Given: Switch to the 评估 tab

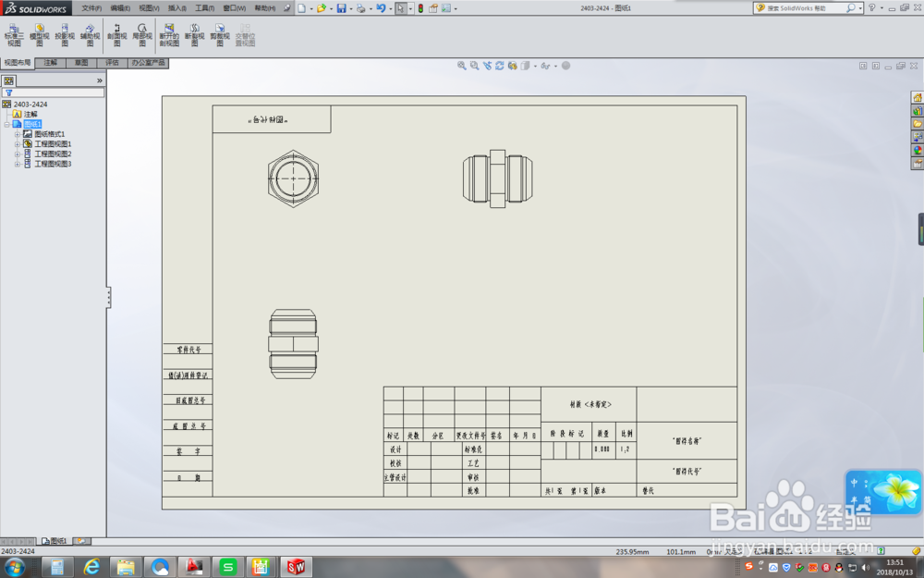Looking at the screenshot, I should tap(112, 63).
